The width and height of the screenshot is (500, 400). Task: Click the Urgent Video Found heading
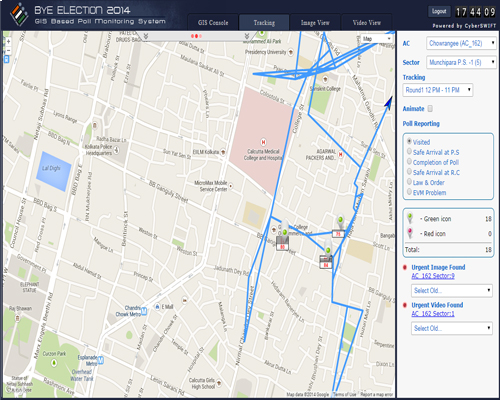(x=437, y=305)
